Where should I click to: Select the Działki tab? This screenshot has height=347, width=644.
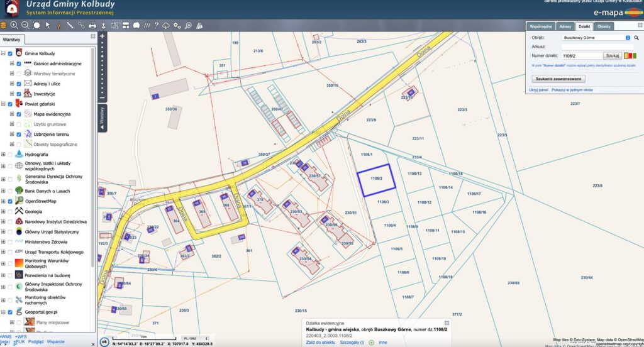[x=584, y=26]
